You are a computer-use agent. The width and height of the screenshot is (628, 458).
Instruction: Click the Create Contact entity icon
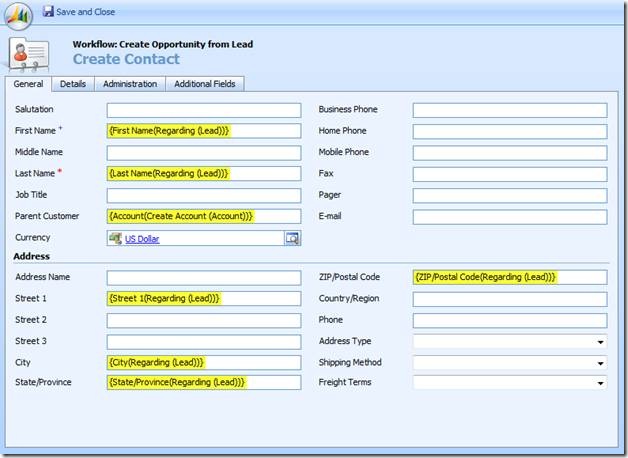[x=30, y=54]
